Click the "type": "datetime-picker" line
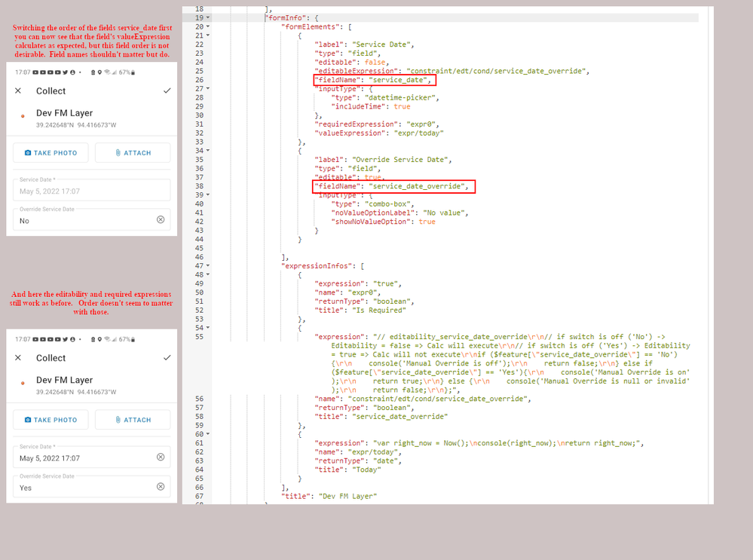The image size is (753, 560). point(385,97)
